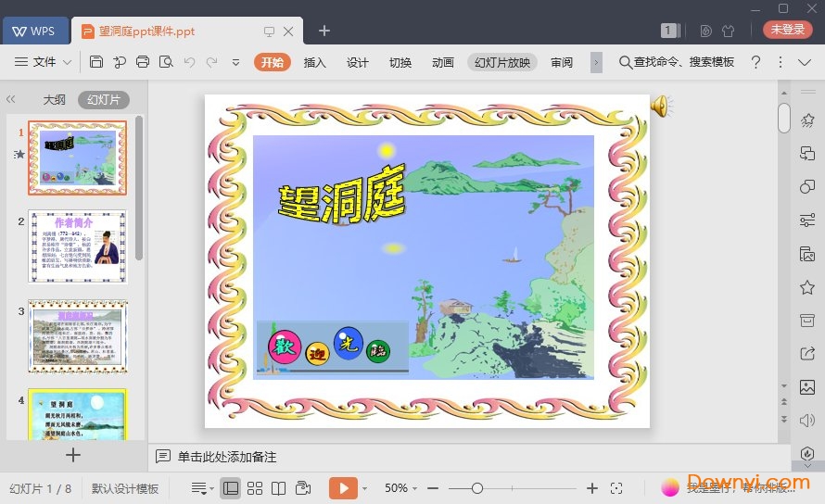Expand the slideshow play dropdown arrow
The height and width of the screenshot is (504, 825).
click(x=364, y=488)
